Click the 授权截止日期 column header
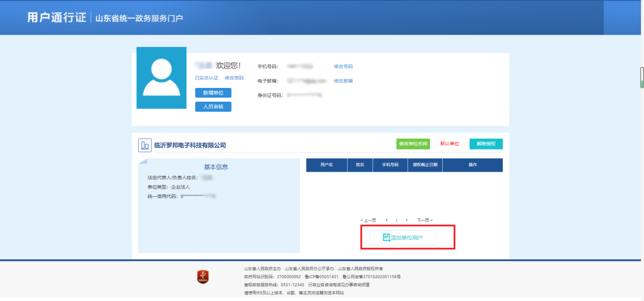644x301 pixels. pyautogui.click(x=425, y=165)
